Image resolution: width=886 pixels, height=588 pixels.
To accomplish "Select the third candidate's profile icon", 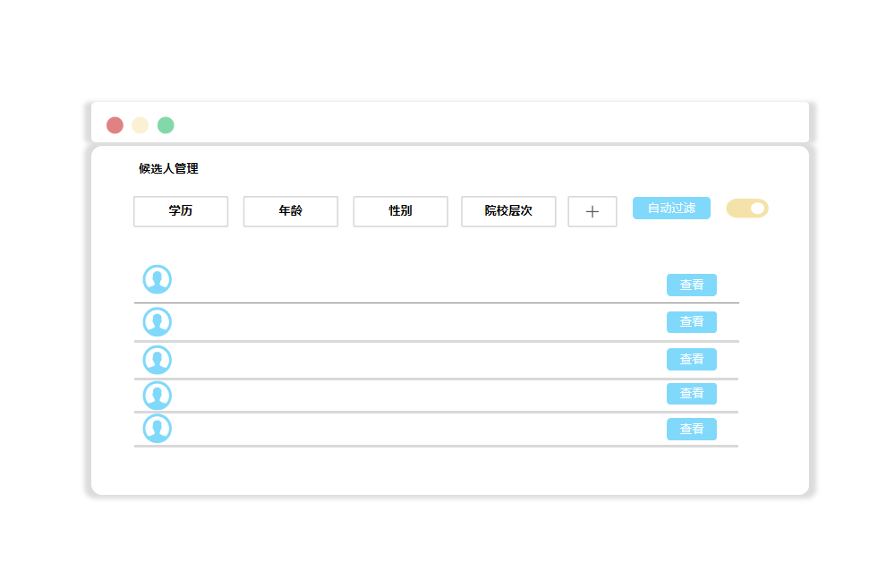I will coord(158,360).
